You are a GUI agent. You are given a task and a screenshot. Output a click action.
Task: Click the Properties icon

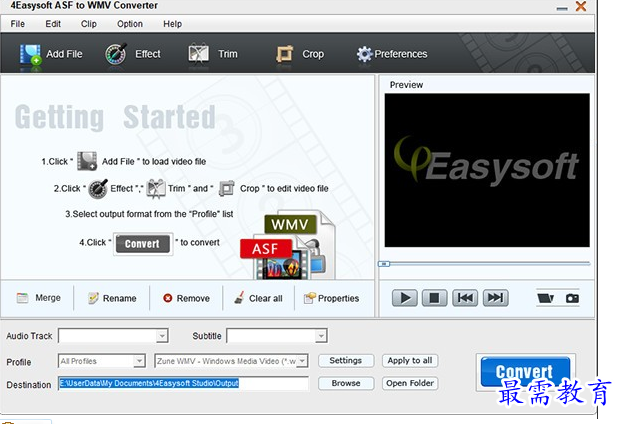310,298
